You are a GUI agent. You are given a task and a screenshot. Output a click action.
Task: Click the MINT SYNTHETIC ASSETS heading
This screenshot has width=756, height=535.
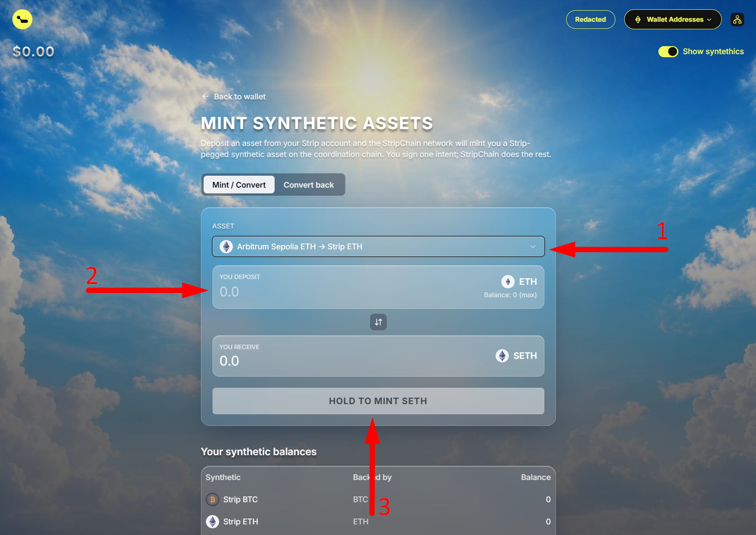click(x=317, y=123)
